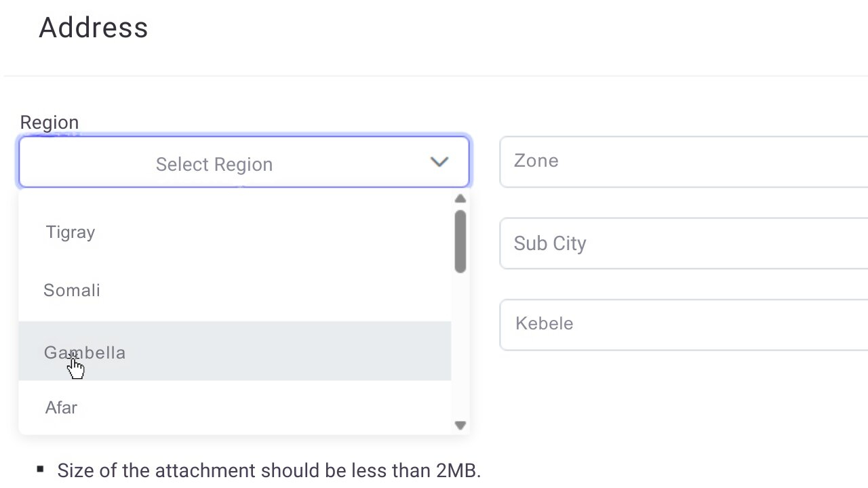Click the chevron arrow in Region field

439,162
